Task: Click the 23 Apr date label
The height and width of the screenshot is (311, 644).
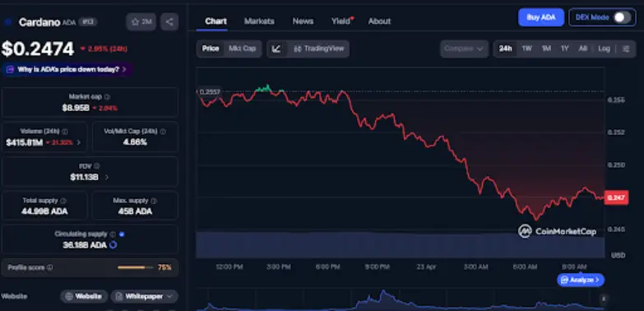Action: [x=426, y=267]
